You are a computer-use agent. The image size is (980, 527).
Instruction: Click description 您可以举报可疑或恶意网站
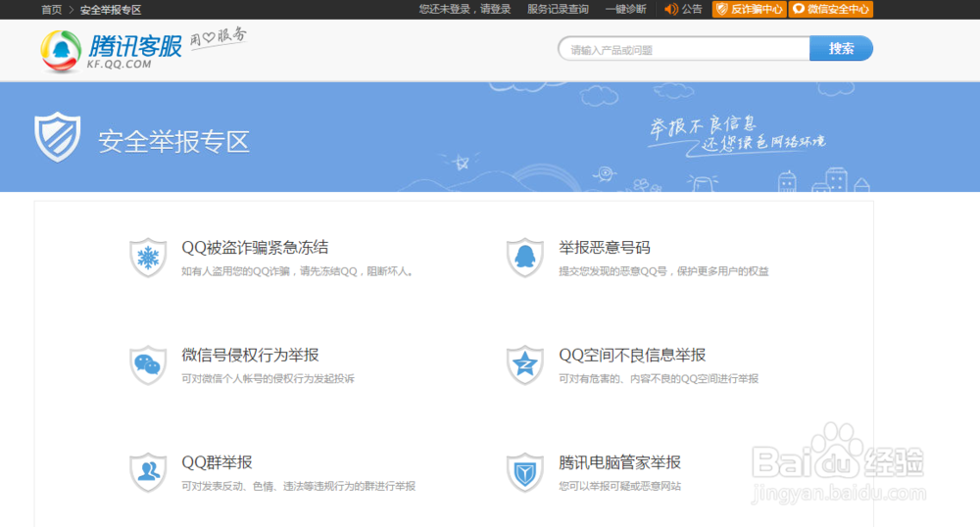pos(619,486)
